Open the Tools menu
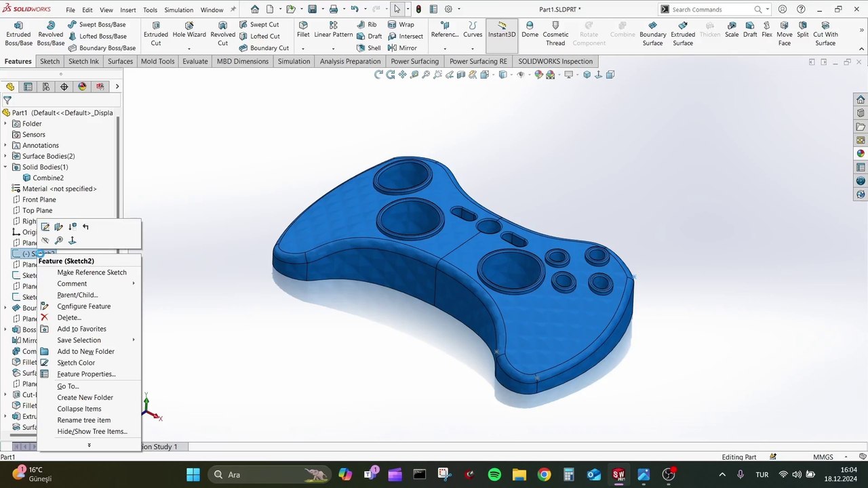Screen dimensions: 868x488 (150, 10)
